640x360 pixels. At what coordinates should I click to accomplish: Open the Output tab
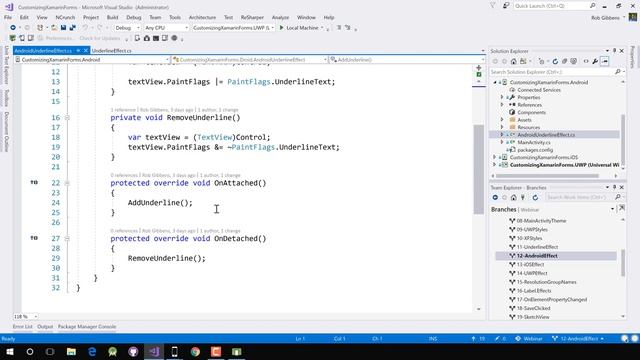45,327
